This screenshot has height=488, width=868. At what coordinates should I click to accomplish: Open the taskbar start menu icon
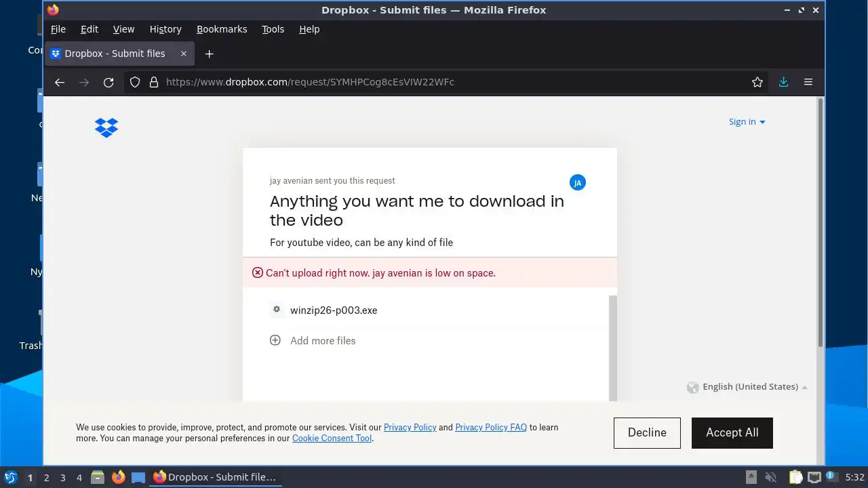pyautogui.click(x=11, y=477)
